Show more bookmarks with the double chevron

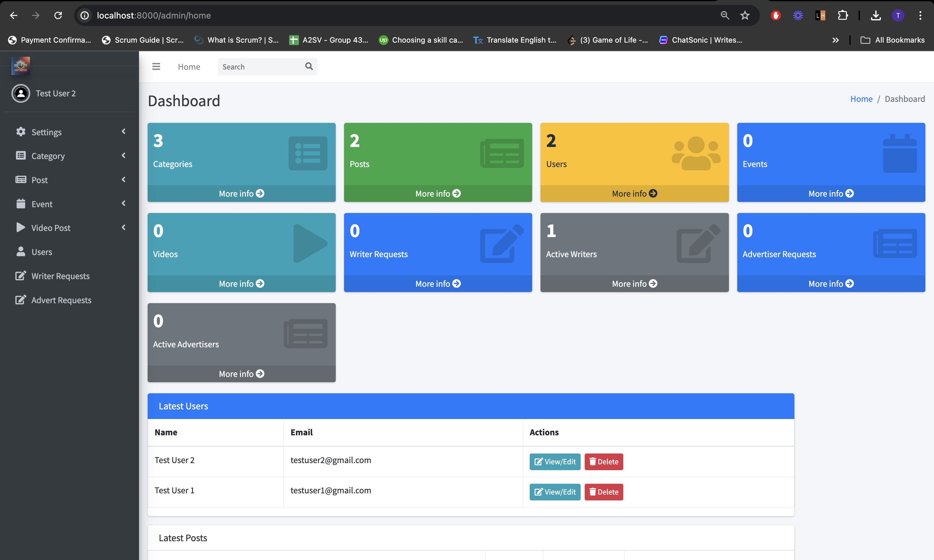click(835, 40)
